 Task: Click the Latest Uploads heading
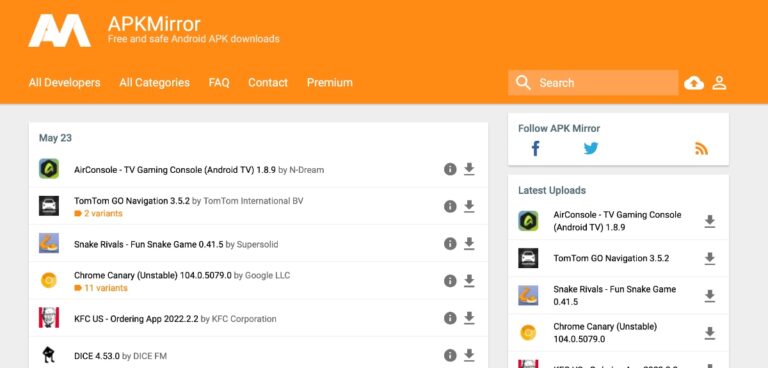pos(552,190)
